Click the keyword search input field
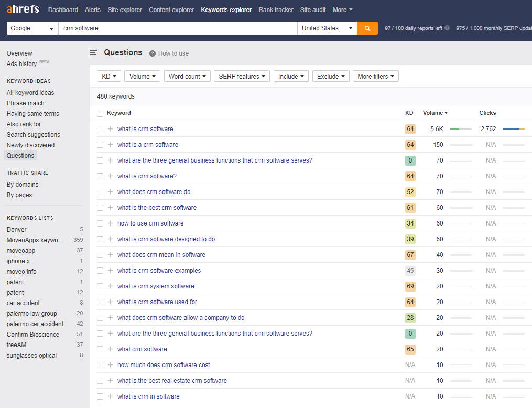This screenshot has width=532, height=408. click(178, 28)
